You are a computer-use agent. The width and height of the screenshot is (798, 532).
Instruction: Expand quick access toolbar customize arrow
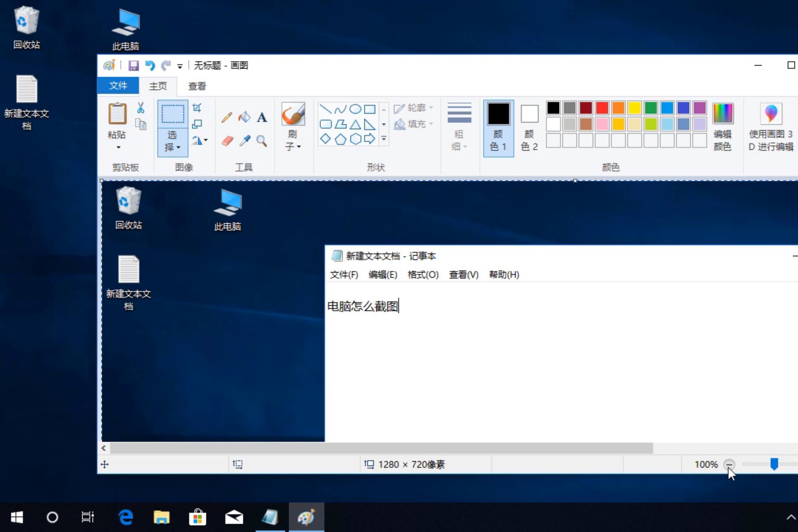tap(180, 66)
